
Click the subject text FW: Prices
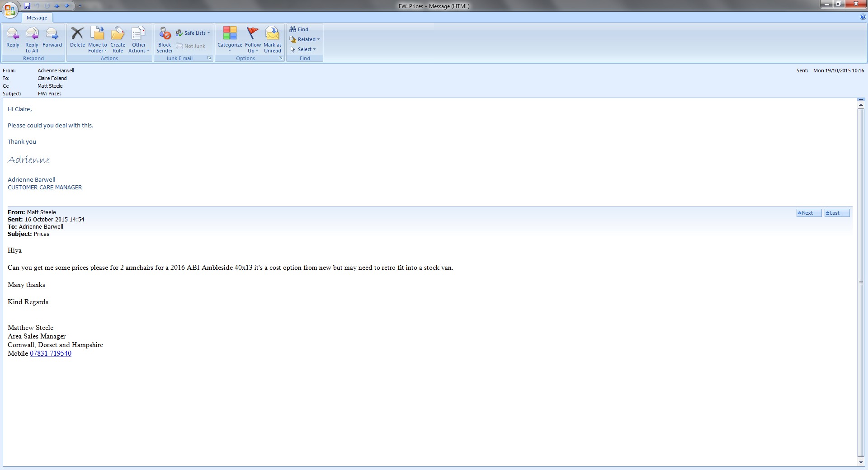(x=49, y=94)
